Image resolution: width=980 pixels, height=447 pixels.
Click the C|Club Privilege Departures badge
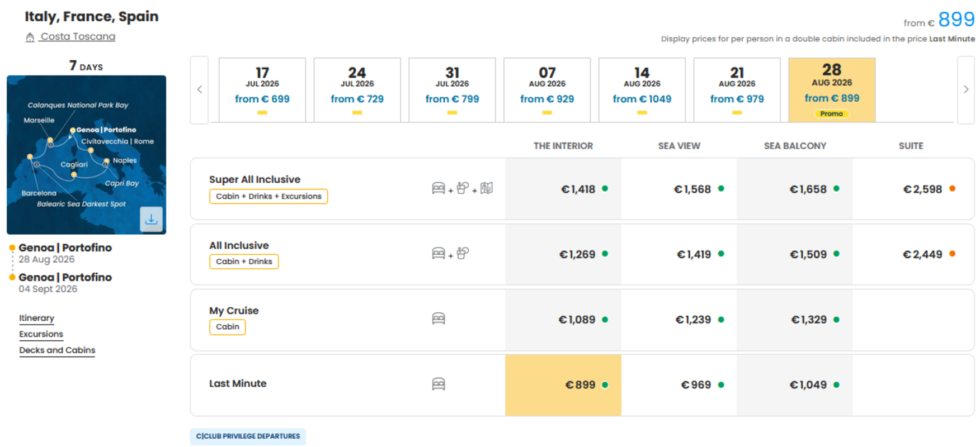[x=248, y=436]
